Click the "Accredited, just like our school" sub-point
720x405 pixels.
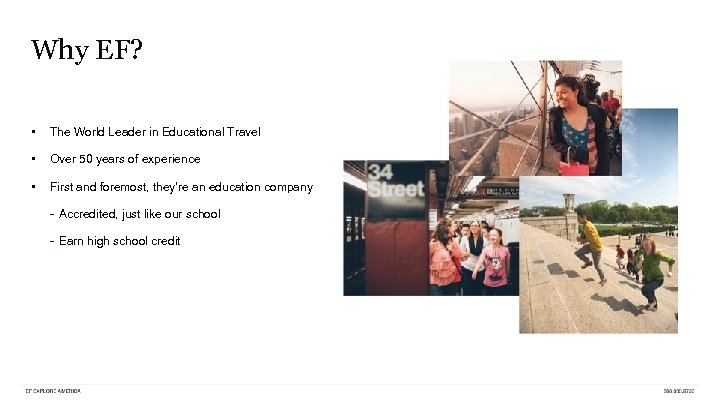point(139,214)
